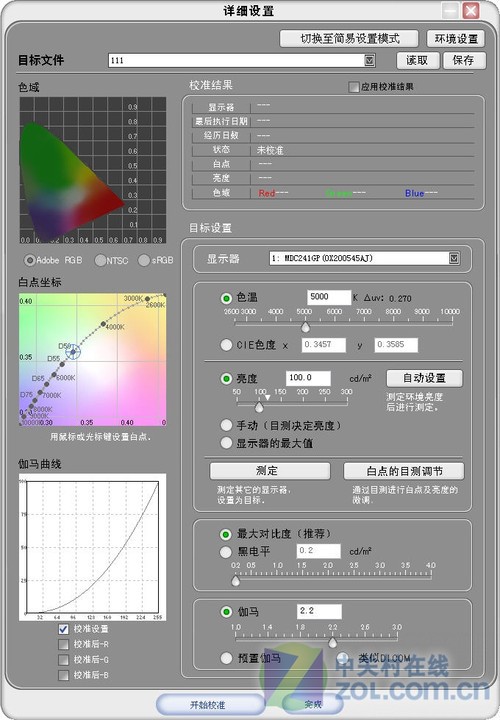The height and width of the screenshot is (720, 500).
Task: Select the NTSC gamut radio button
Action: tap(100, 260)
